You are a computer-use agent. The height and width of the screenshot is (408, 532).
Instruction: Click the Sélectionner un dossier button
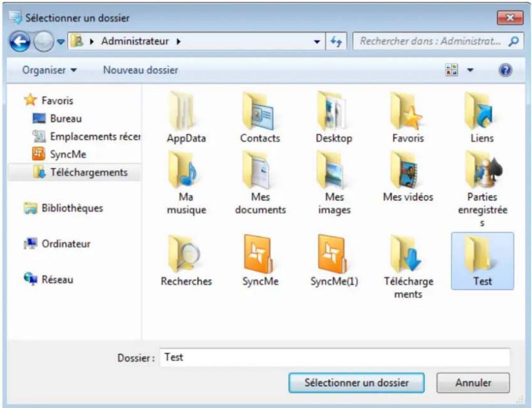click(x=356, y=382)
